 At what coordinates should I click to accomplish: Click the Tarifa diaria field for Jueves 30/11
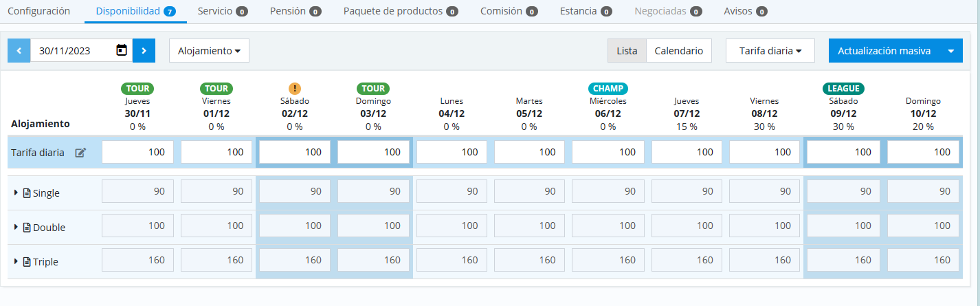[x=137, y=153]
